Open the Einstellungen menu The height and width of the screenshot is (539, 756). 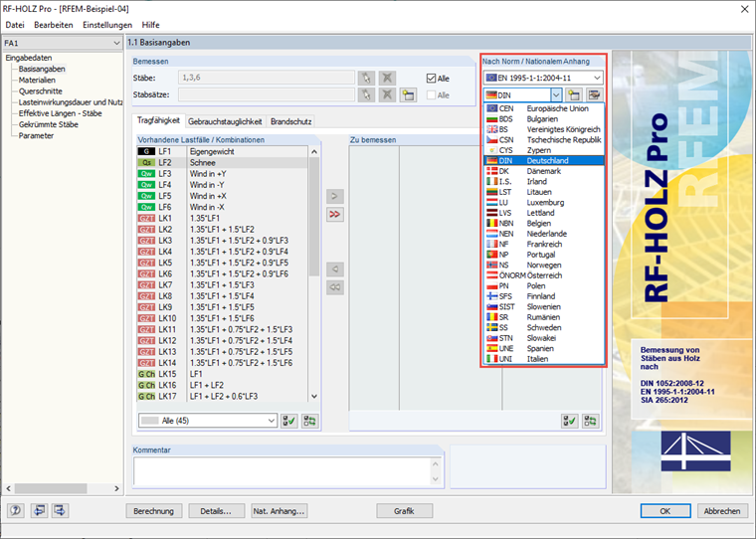point(107,25)
